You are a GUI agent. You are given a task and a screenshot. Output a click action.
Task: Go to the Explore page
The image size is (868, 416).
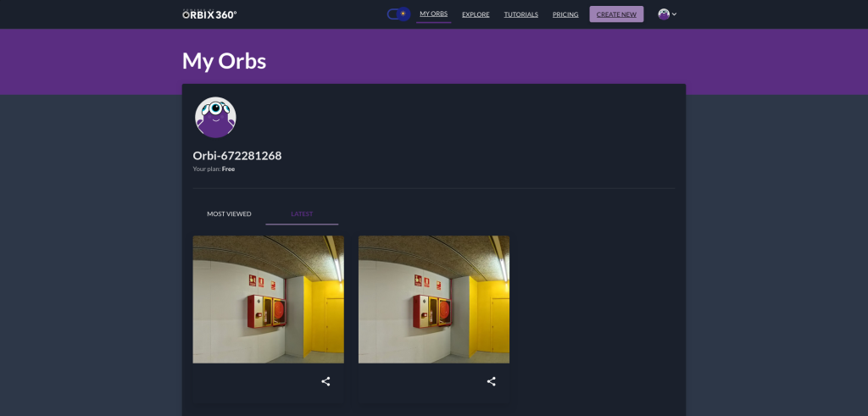[476, 14]
